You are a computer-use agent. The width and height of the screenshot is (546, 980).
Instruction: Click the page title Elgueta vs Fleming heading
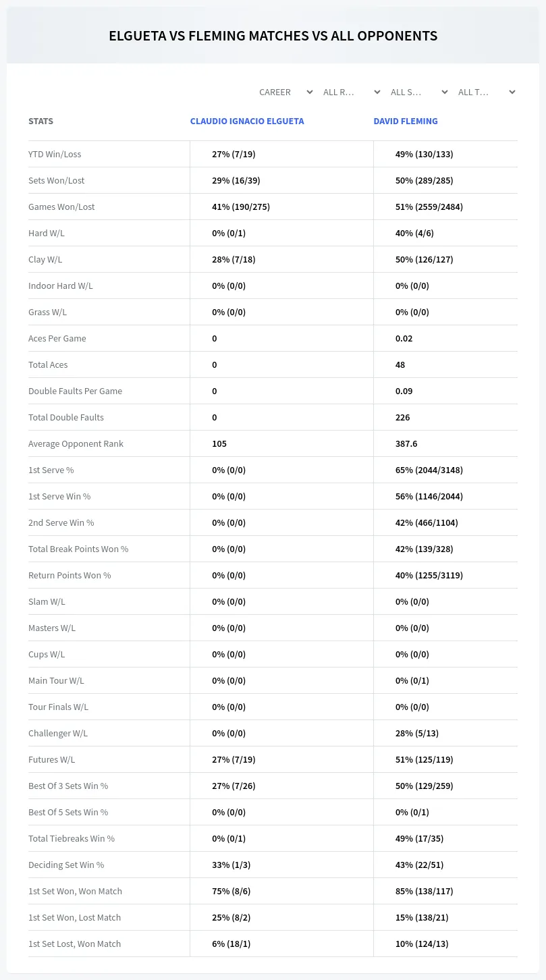tap(273, 36)
